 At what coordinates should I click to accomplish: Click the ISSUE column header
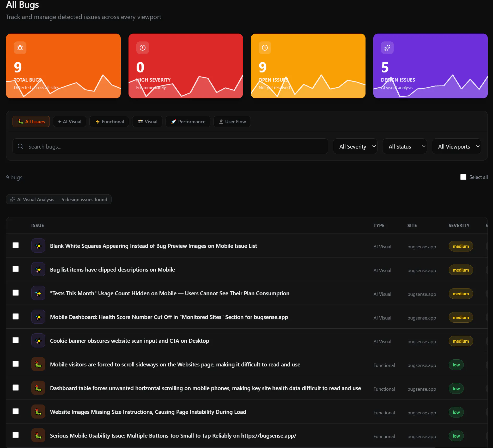click(x=38, y=225)
